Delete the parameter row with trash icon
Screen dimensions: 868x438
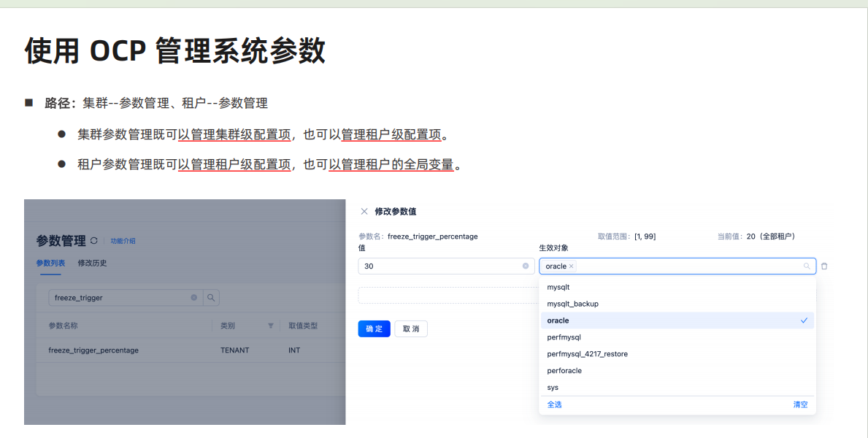tap(824, 266)
